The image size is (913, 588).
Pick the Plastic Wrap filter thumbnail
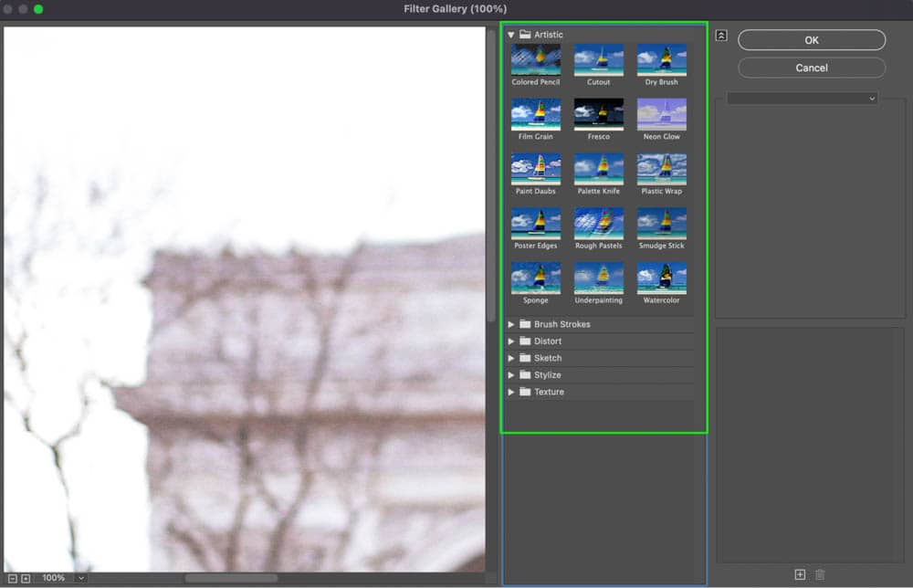tap(661, 170)
